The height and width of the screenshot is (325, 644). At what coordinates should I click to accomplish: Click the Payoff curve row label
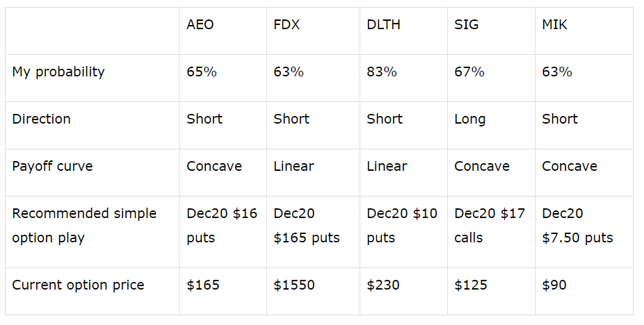53,166
